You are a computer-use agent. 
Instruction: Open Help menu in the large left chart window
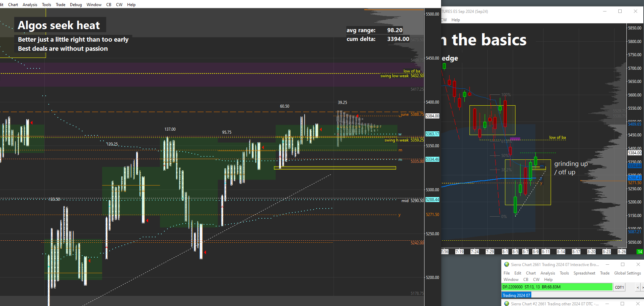(x=132, y=4)
